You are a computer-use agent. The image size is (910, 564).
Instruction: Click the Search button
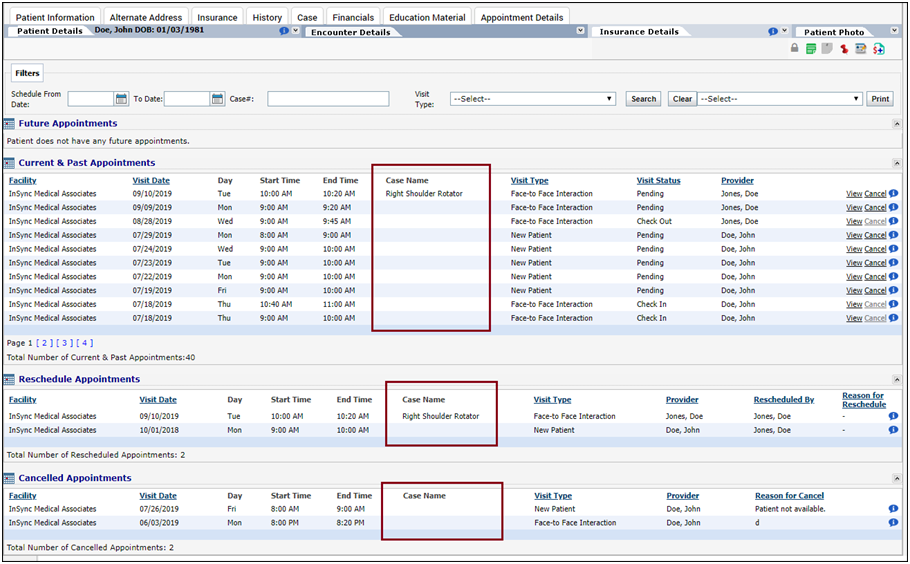(x=643, y=99)
